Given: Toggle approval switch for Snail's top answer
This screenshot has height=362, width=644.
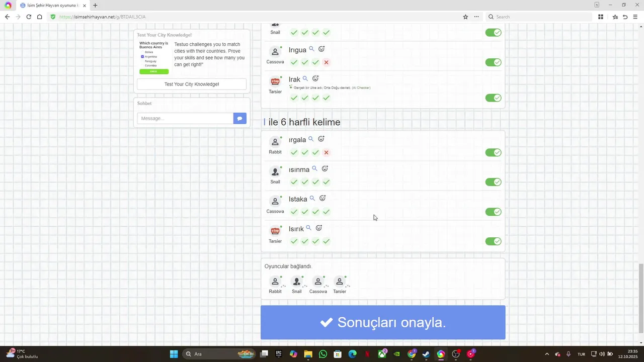Looking at the screenshot, I should 493,33.
